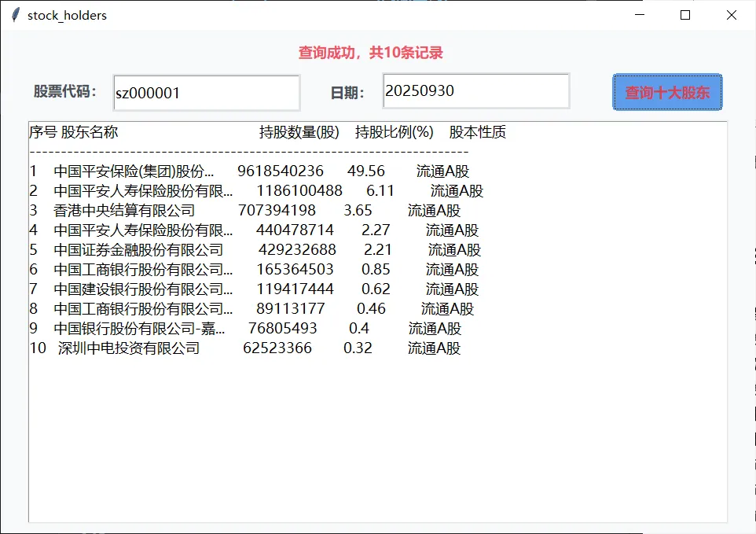756x534 pixels.
Task: Select the share count 429232688
Action: 298,250
